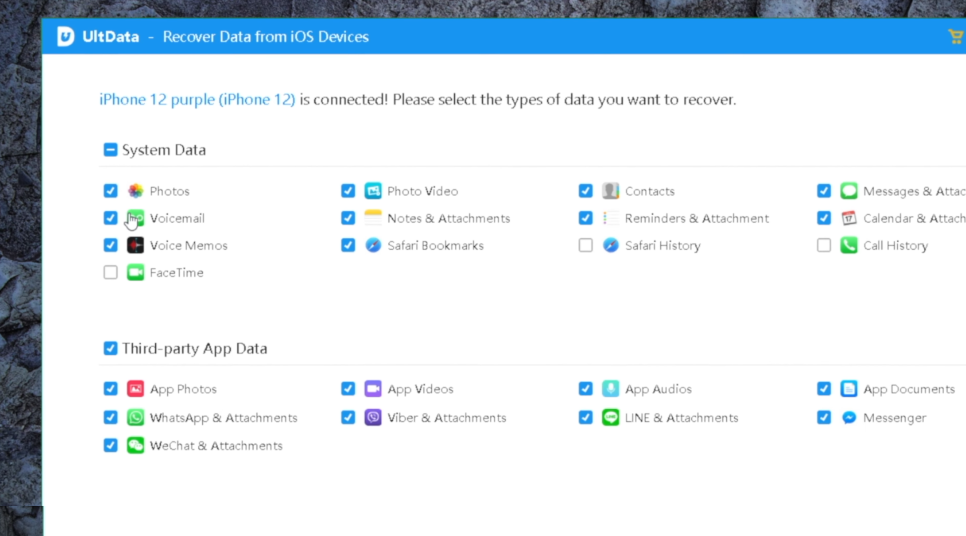
Task: Click the UltData logo icon
Action: point(66,37)
